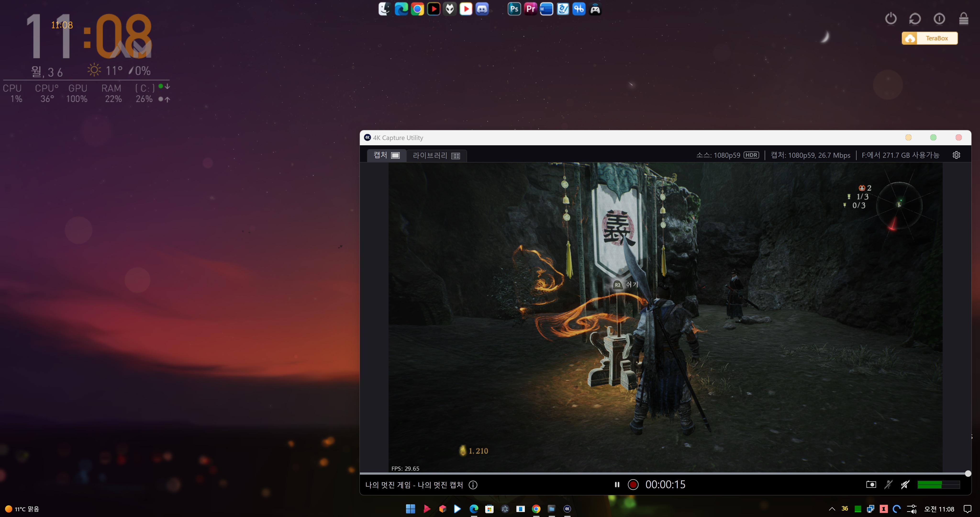Click the red number 1 tray icon
Viewport: 980px width, 517px height.
[x=884, y=509]
